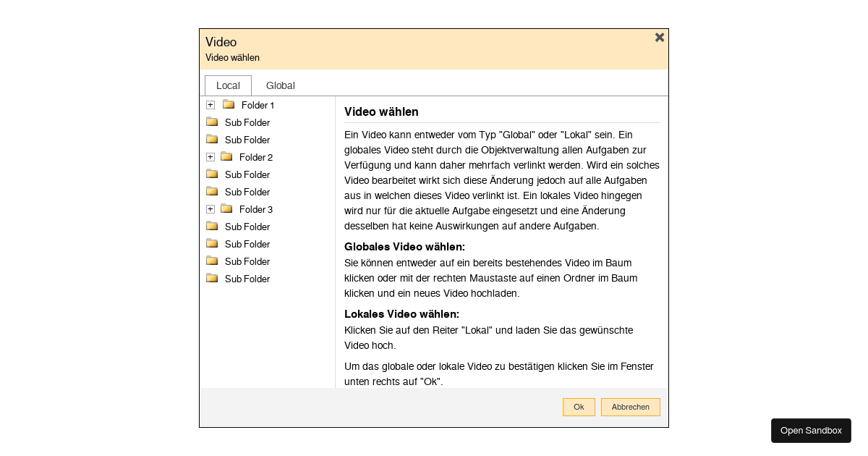The height and width of the screenshot is (456, 868).
Task: Click the Sub Folder icon directly under Folder 2
Action: tap(211, 174)
